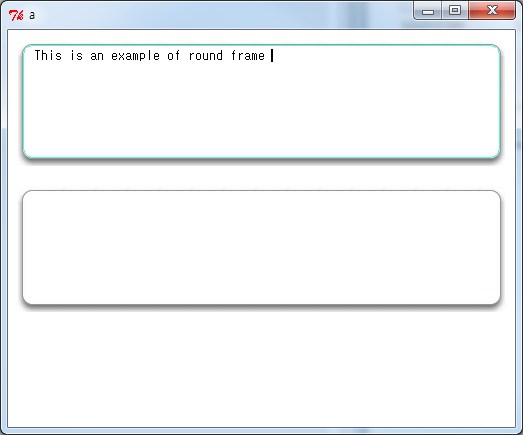Click the gray border of second frame
This screenshot has height=435, width=523.
click(x=262, y=191)
